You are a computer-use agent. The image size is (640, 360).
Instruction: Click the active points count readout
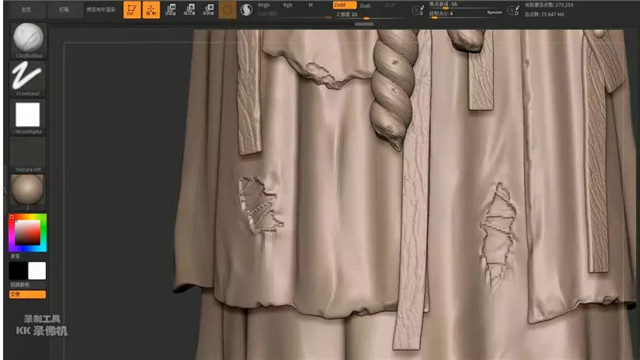click(549, 5)
